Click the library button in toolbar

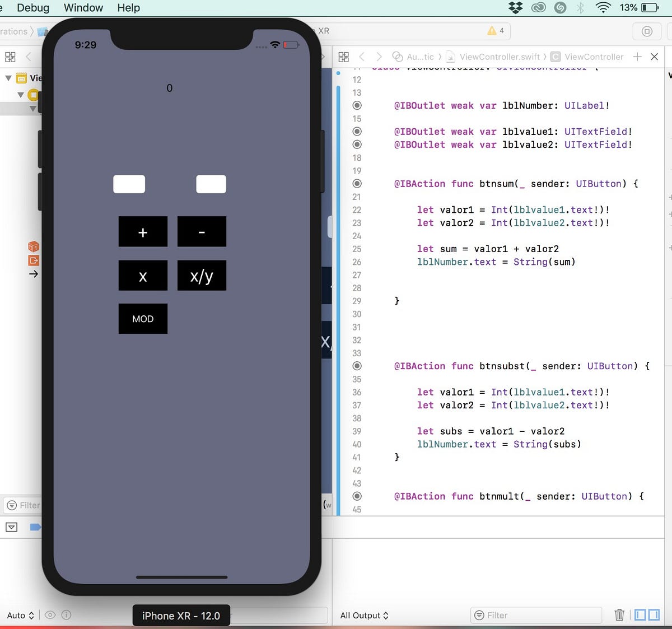coord(647,31)
